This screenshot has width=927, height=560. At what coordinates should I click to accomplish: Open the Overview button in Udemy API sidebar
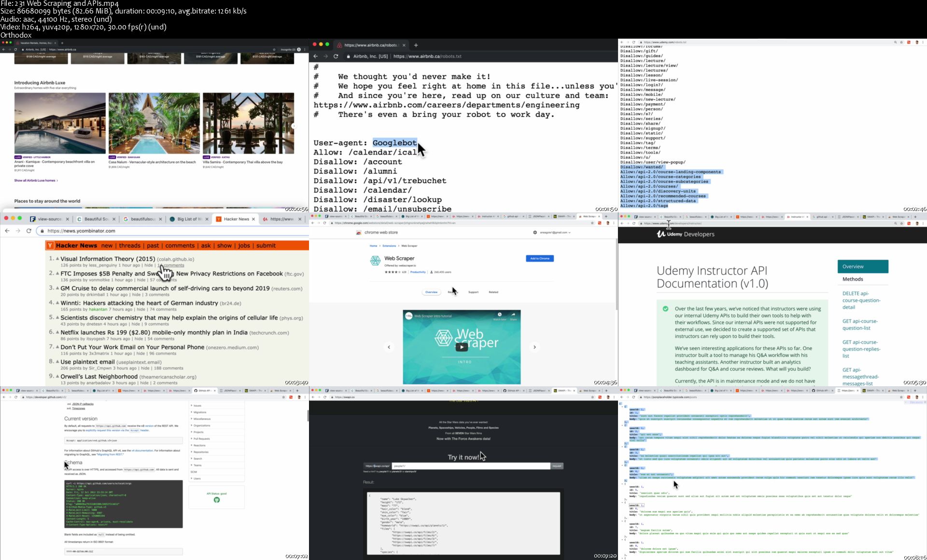coord(862,266)
